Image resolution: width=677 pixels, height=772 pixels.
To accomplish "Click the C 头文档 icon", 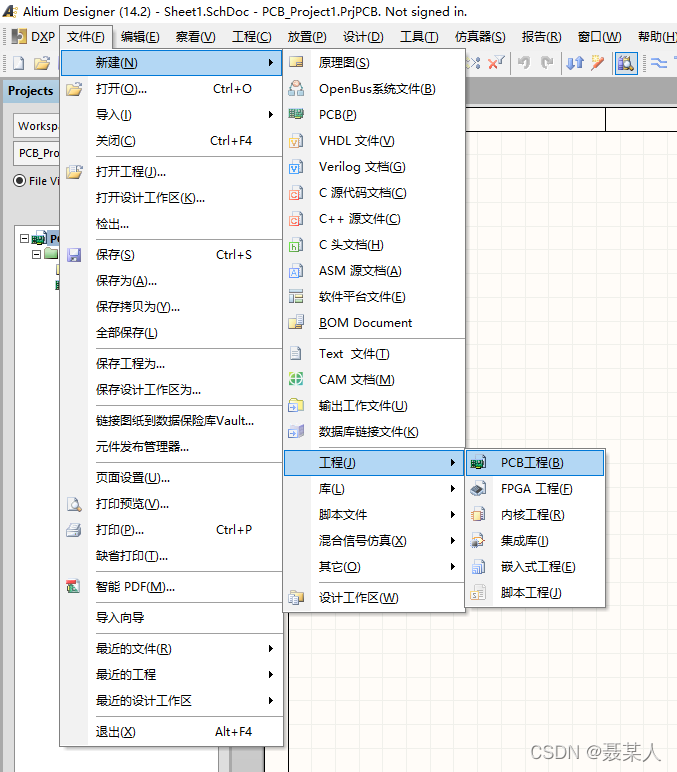I will point(296,245).
